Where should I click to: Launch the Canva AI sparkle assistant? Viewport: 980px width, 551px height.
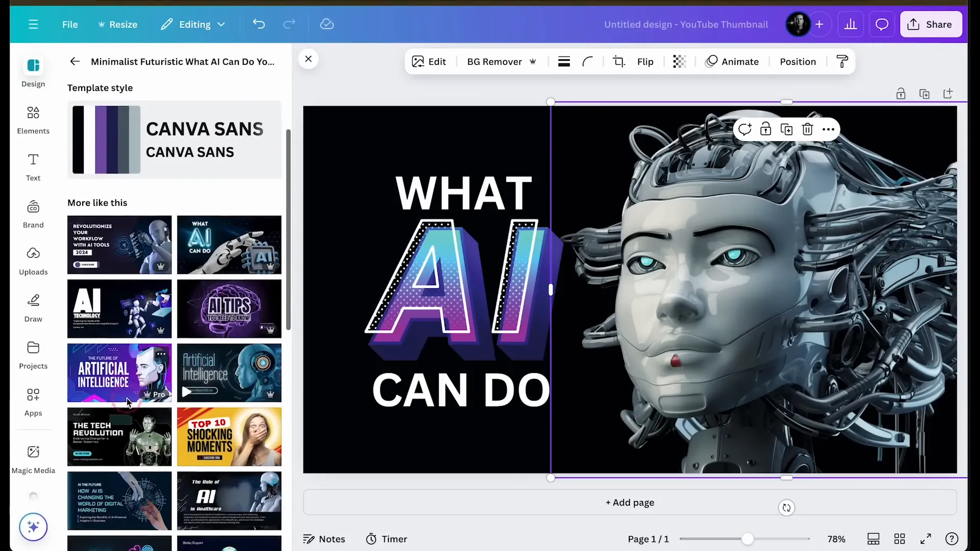(x=33, y=527)
